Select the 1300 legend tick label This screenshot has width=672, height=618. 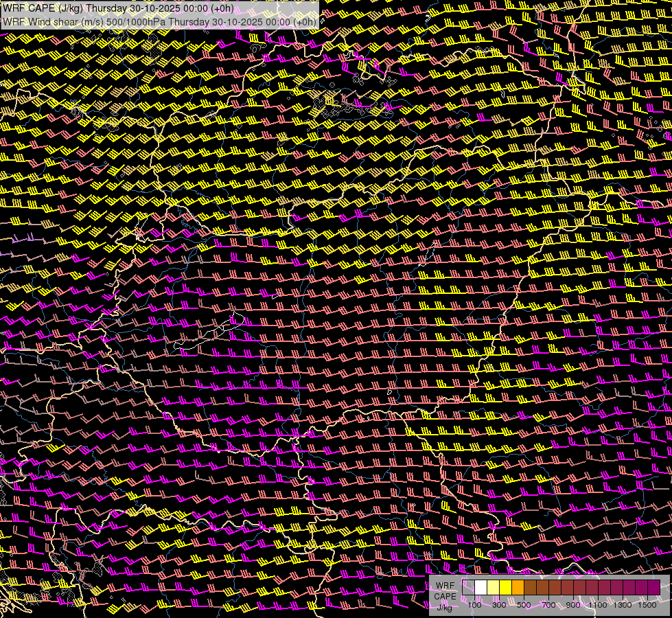pos(623,605)
